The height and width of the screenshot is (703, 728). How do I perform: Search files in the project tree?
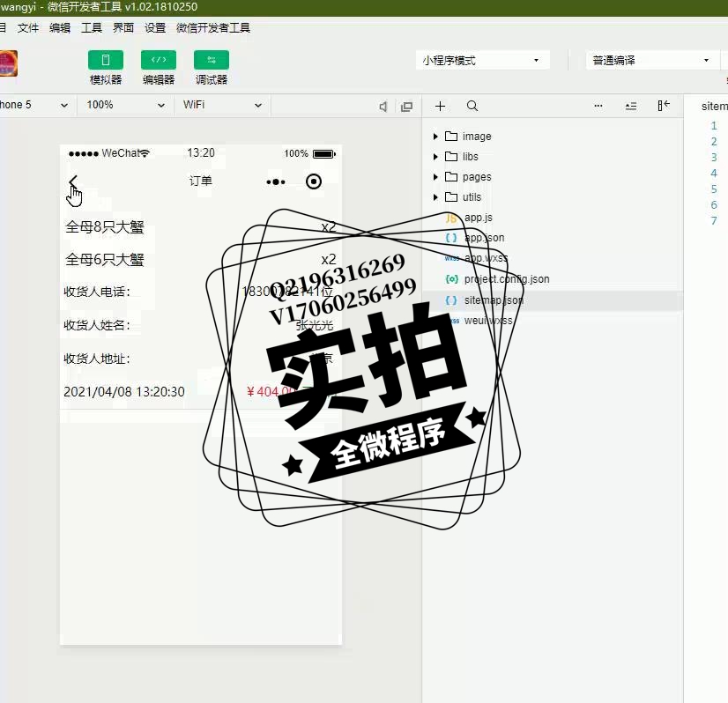point(472,107)
